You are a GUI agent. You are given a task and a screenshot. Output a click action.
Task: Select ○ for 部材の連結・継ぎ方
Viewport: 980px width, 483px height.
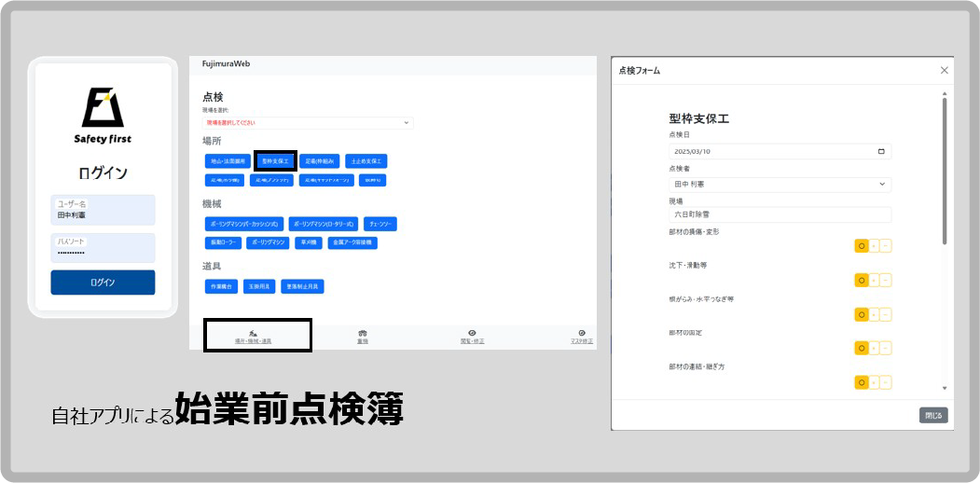click(862, 381)
